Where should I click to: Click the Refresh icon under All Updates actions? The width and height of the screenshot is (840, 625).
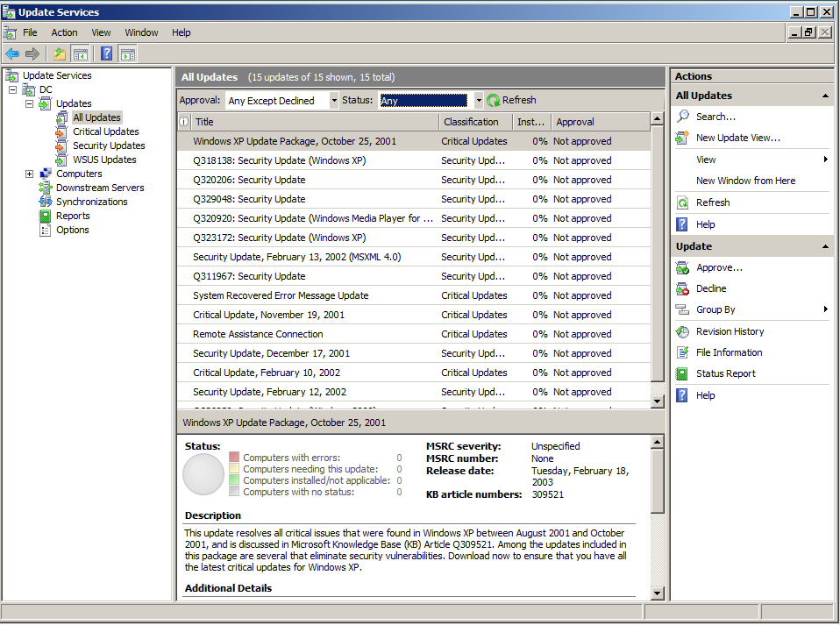[x=682, y=202]
